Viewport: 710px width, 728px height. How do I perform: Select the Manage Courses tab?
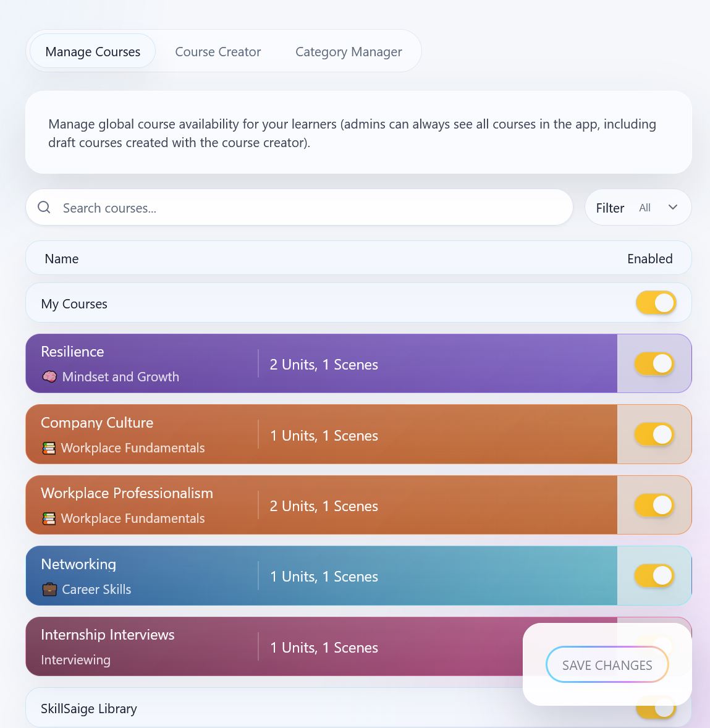point(91,51)
